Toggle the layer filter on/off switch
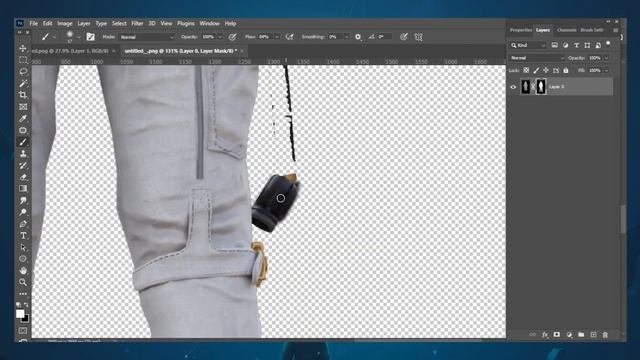640x360 pixels. 608,44
